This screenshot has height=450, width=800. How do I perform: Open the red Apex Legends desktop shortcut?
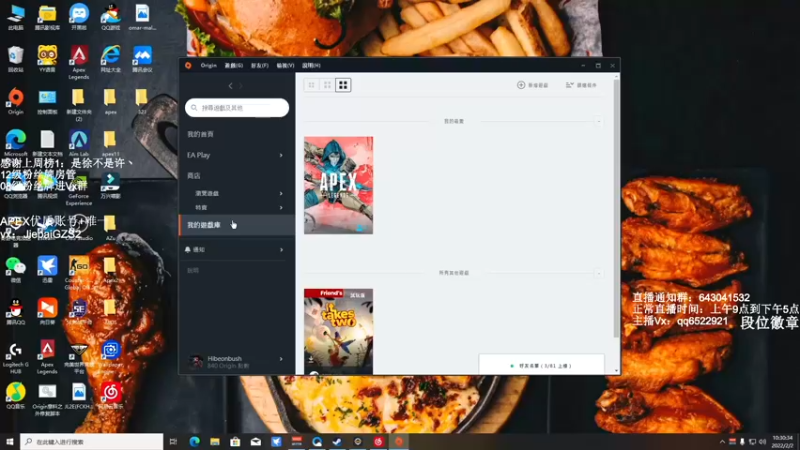79,62
